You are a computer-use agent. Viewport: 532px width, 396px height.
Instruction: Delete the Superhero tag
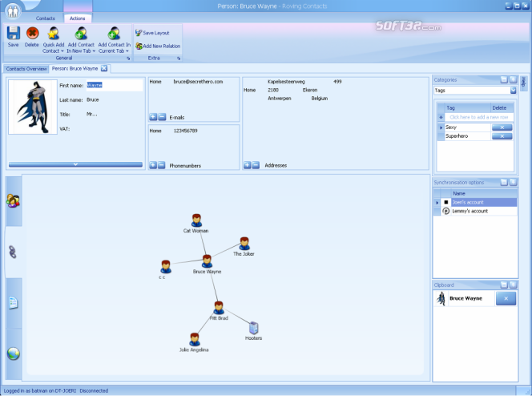[502, 136]
